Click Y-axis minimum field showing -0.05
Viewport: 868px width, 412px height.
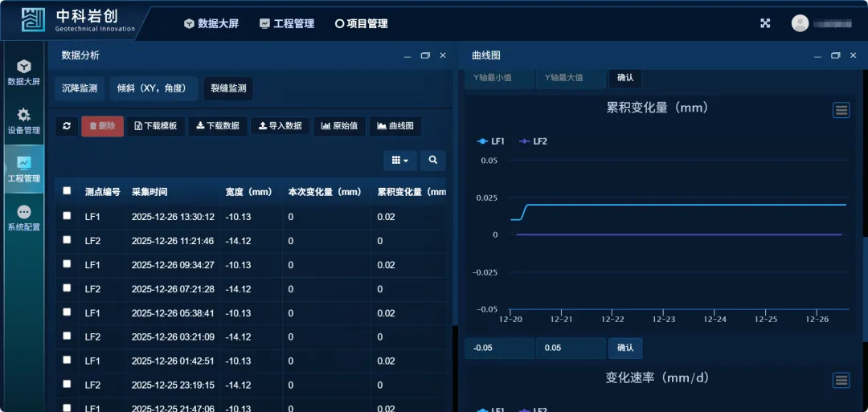click(x=498, y=348)
